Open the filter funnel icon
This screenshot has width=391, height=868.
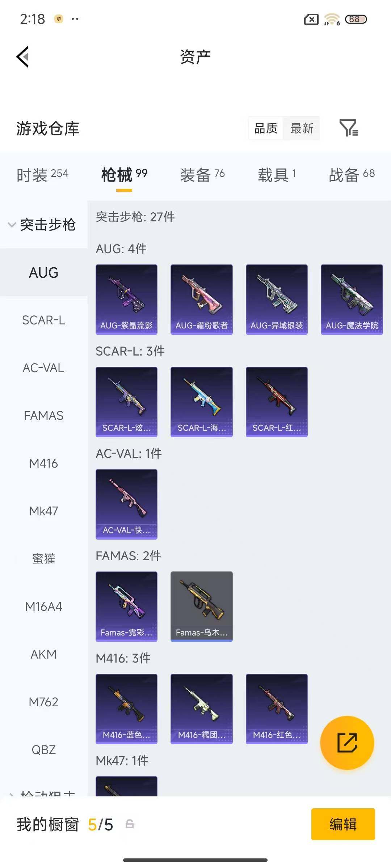click(x=349, y=128)
